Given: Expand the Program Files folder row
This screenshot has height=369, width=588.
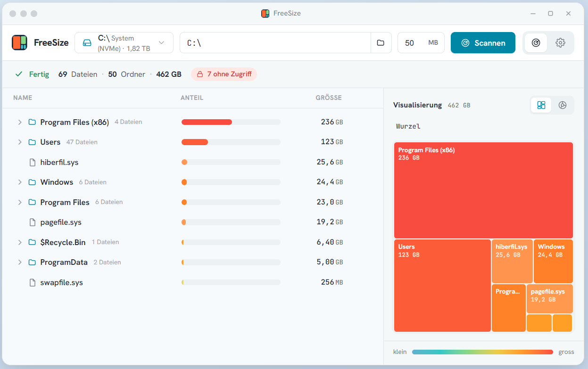Looking at the screenshot, I should [20, 202].
